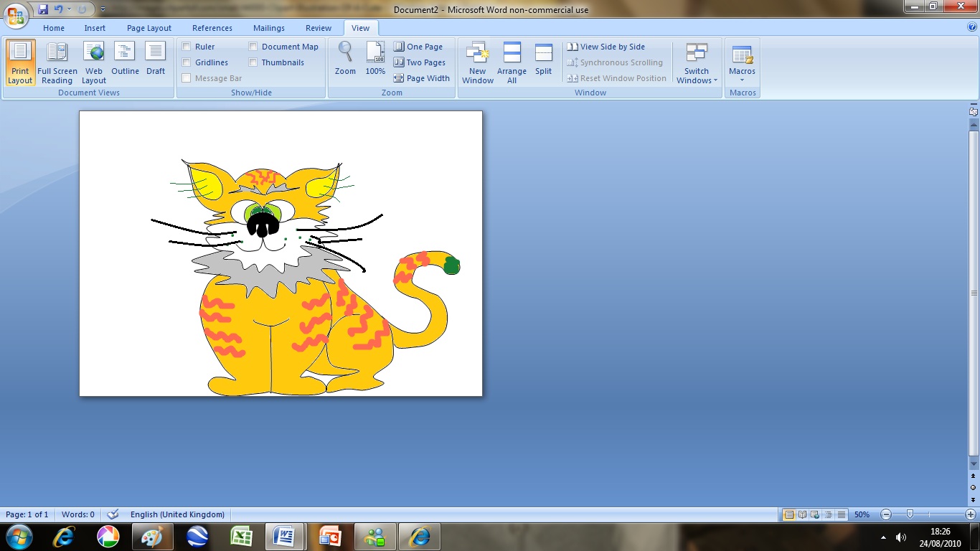This screenshot has width=980, height=551.
Task: Open the Insert ribbon tab
Action: (x=95, y=28)
